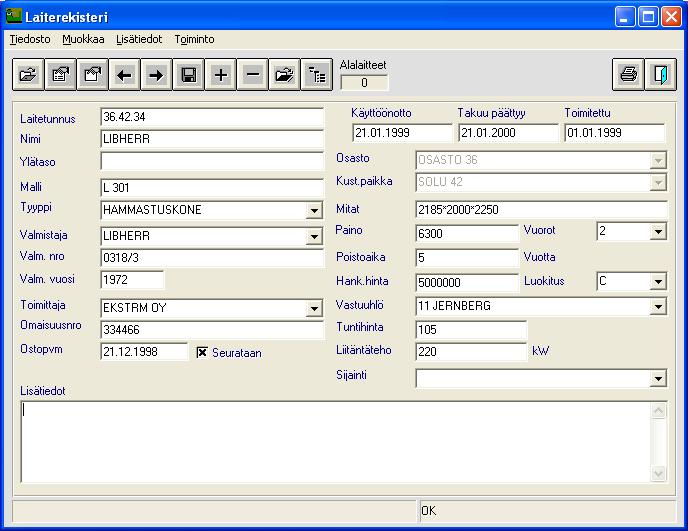Click the Malli field with L 301
The width and height of the screenshot is (688, 531).
[212, 188]
